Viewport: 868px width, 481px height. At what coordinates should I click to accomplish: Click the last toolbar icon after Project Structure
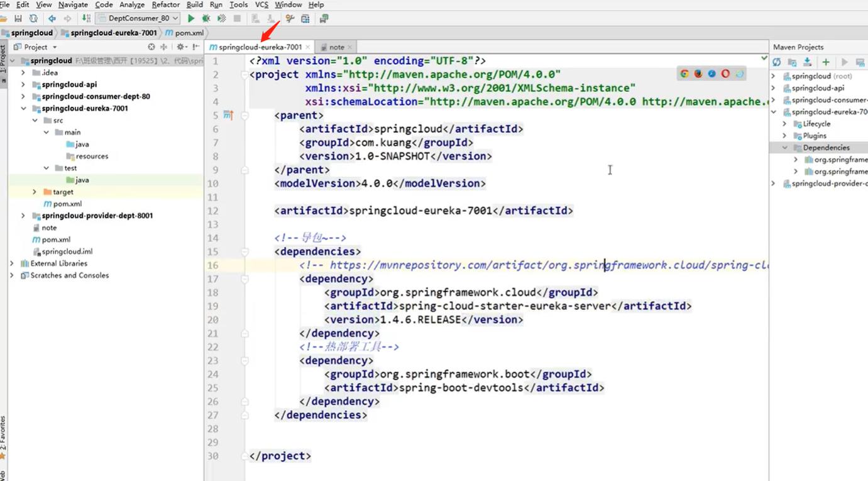(324, 19)
